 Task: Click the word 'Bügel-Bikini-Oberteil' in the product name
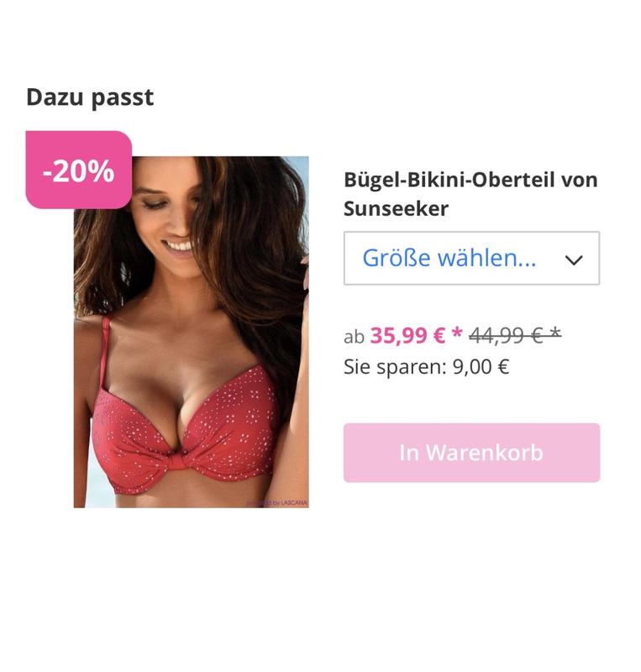[449, 180]
